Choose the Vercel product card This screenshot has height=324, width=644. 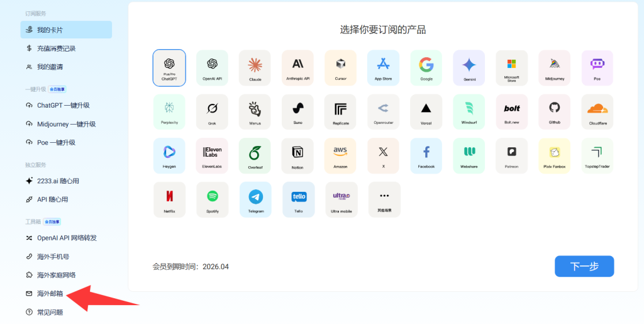click(x=426, y=112)
